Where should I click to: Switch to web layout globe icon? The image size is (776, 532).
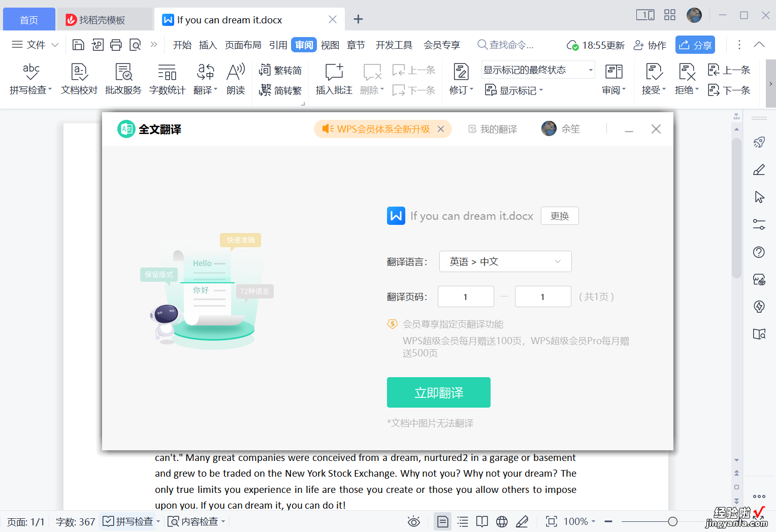502,521
